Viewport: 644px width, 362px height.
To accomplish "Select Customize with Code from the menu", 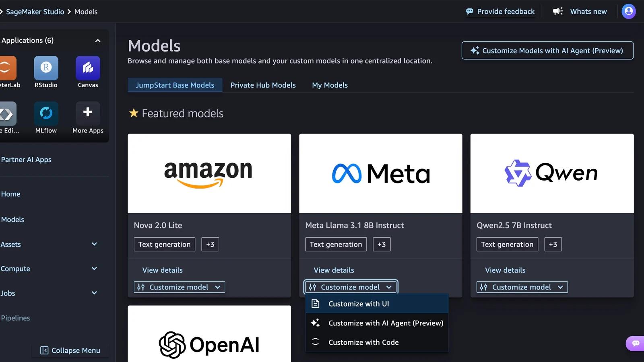I will [x=363, y=342].
